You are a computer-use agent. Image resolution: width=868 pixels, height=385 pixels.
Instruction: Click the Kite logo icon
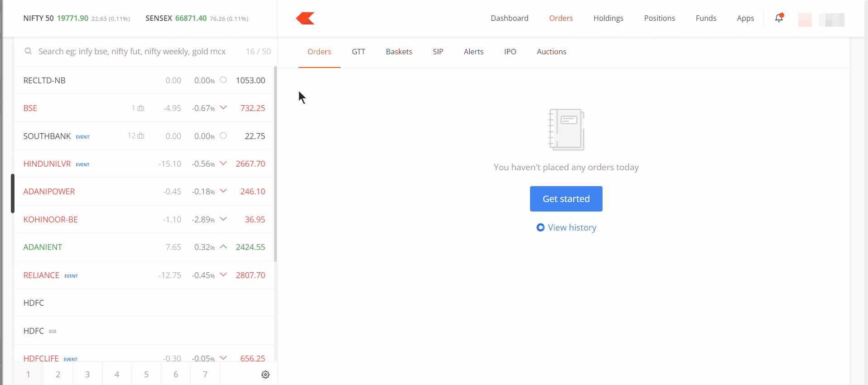tap(305, 18)
